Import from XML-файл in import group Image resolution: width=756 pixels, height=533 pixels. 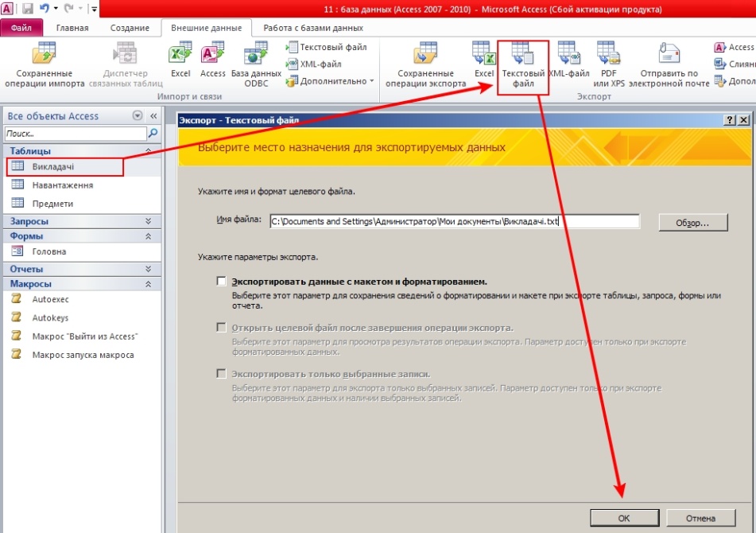pyautogui.click(x=314, y=64)
